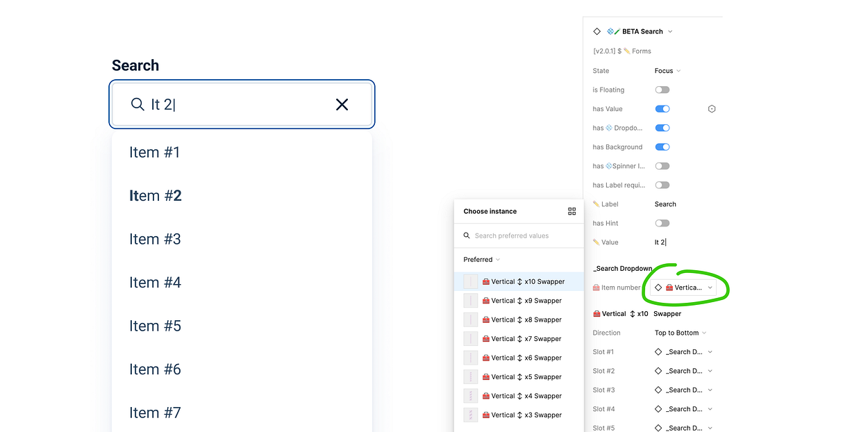This screenshot has height=432, width=868.
Task: Click the magnifier icon in Search field
Action: (x=137, y=104)
